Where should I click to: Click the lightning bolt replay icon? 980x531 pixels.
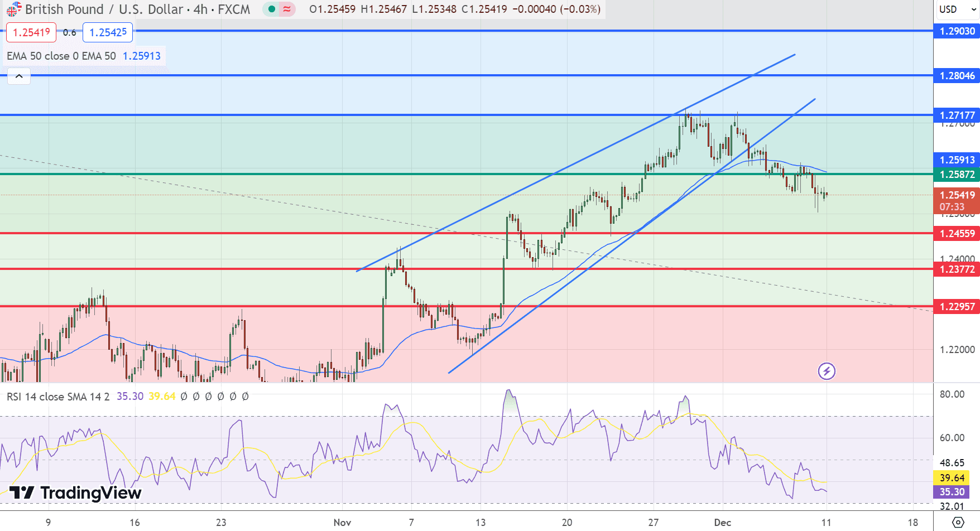(x=827, y=371)
